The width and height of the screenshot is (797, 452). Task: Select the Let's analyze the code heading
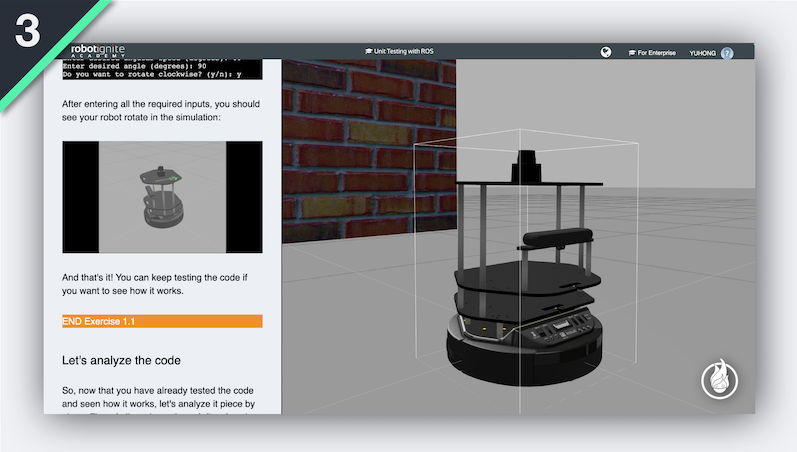point(121,360)
